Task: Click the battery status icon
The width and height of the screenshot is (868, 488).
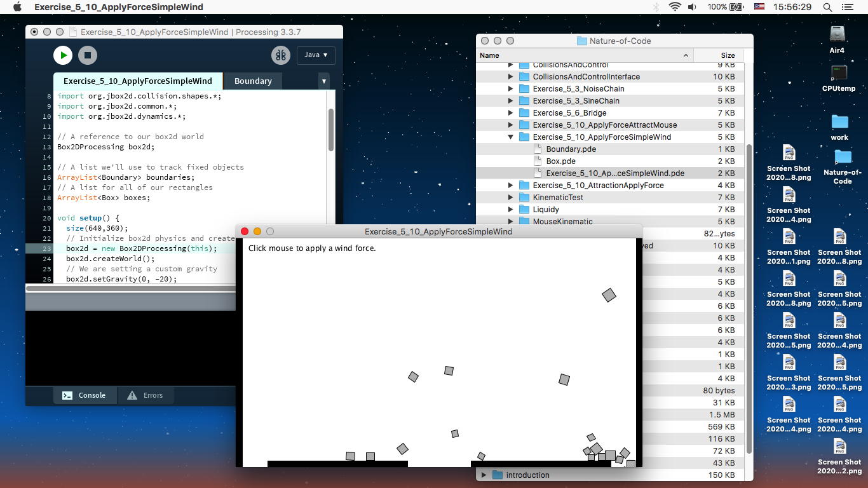Action: click(x=736, y=7)
